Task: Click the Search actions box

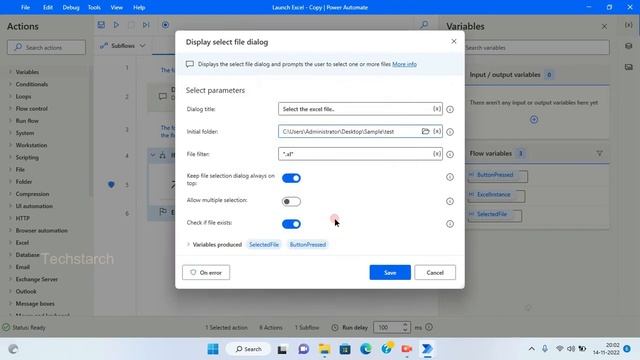Action: (x=47, y=47)
